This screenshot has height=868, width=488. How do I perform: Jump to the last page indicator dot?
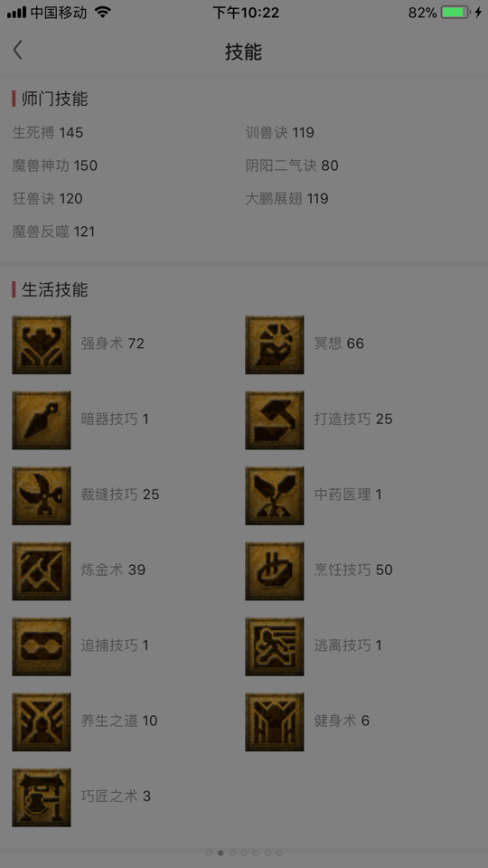coord(279,853)
